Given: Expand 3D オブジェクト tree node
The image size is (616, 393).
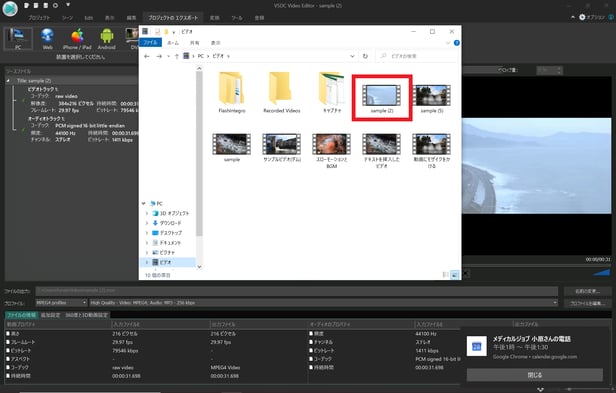Looking at the screenshot, I should 147,213.
